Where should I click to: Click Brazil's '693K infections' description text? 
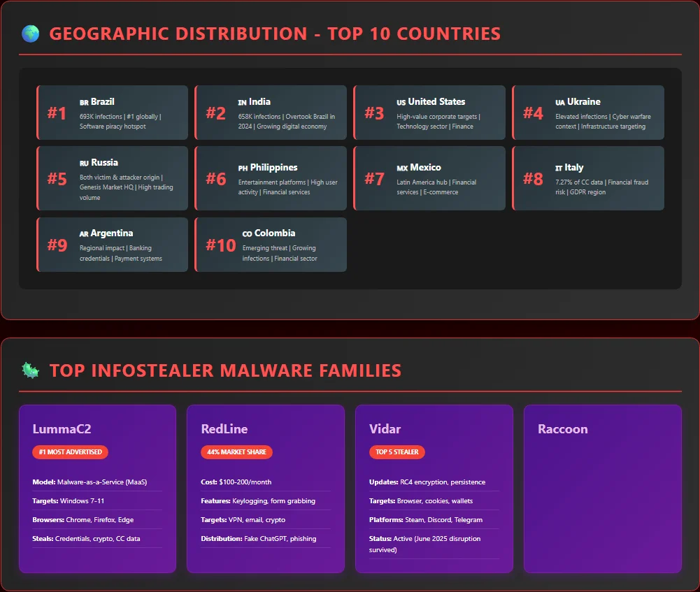[120, 122]
